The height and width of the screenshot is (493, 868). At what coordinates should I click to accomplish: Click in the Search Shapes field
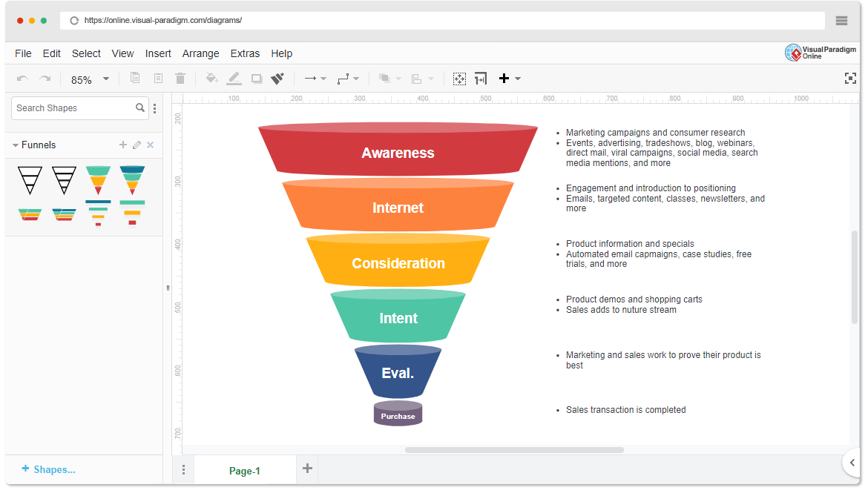pyautogui.click(x=79, y=108)
